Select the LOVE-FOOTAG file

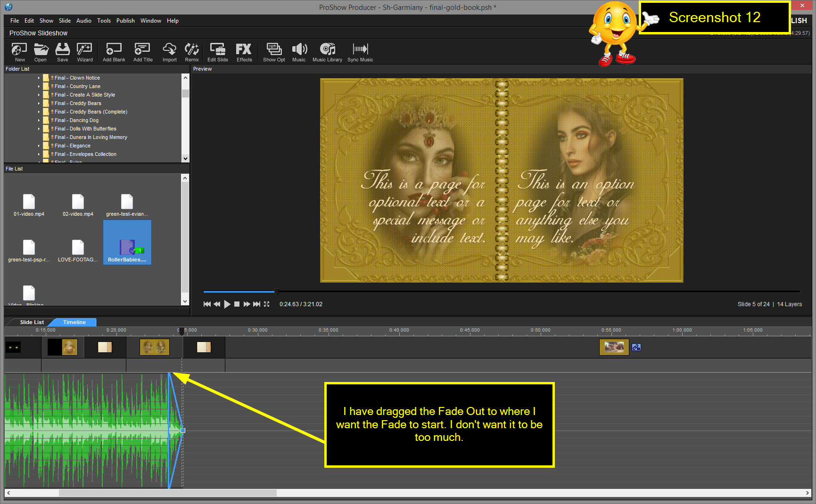(x=78, y=251)
